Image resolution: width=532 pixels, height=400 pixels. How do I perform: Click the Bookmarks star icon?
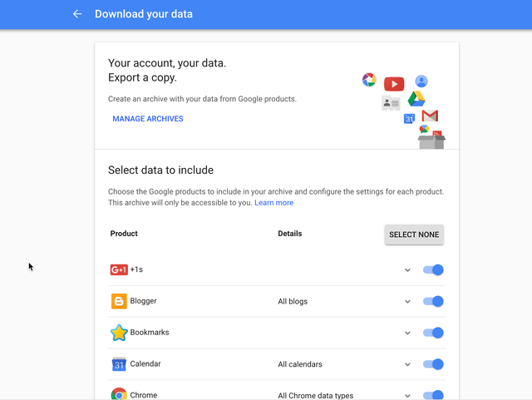(x=119, y=333)
